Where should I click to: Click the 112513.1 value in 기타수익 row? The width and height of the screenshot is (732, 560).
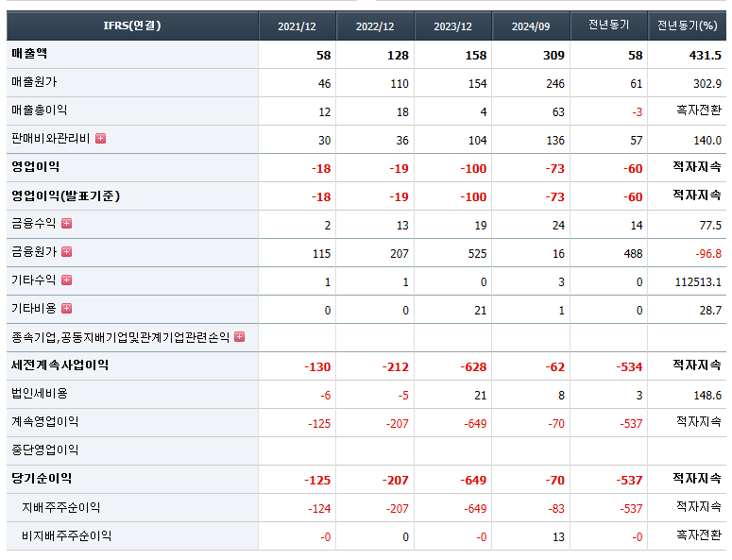tap(698, 282)
